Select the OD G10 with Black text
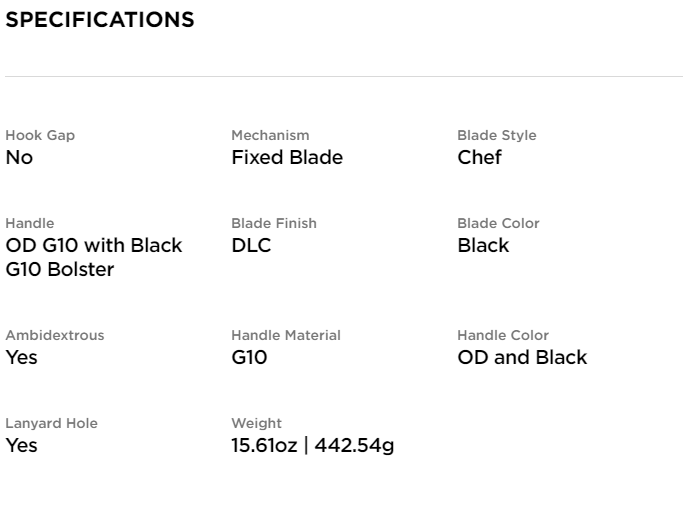The image size is (696, 512). [94, 245]
